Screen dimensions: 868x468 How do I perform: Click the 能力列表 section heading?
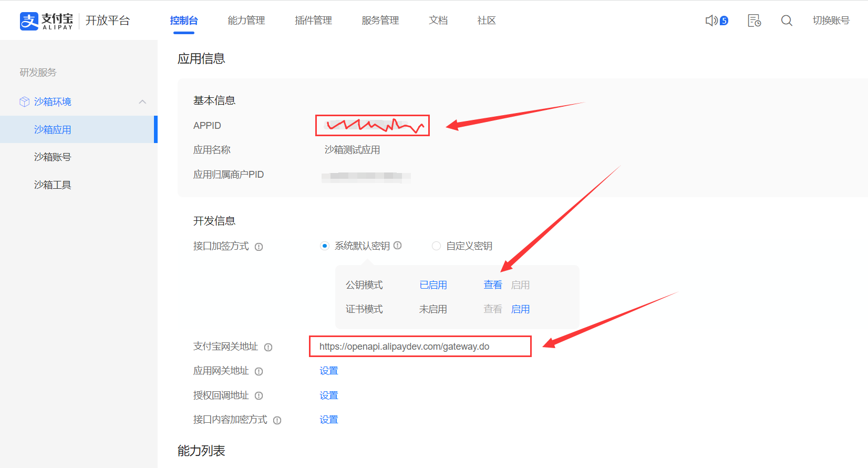[x=201, y=451]
